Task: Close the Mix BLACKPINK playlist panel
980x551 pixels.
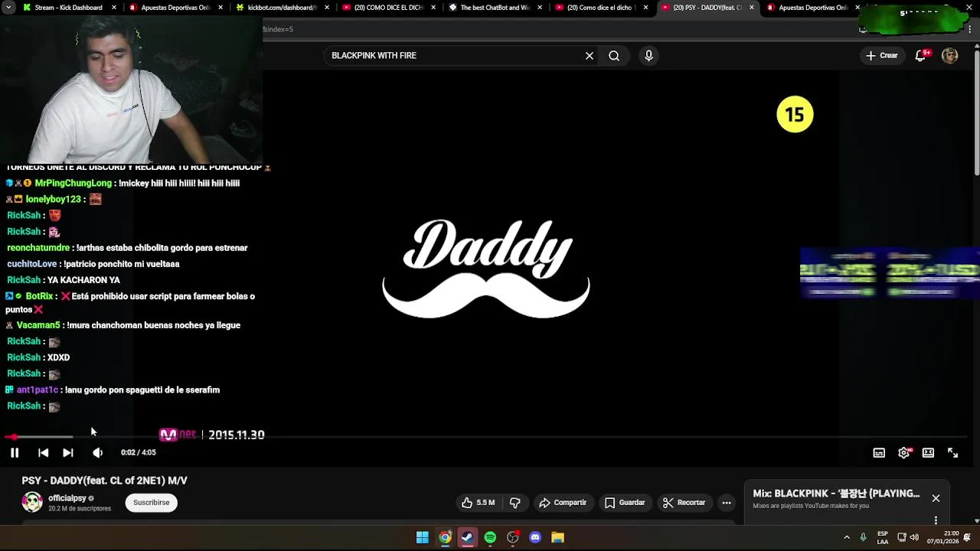Action: tap(936, 498)
